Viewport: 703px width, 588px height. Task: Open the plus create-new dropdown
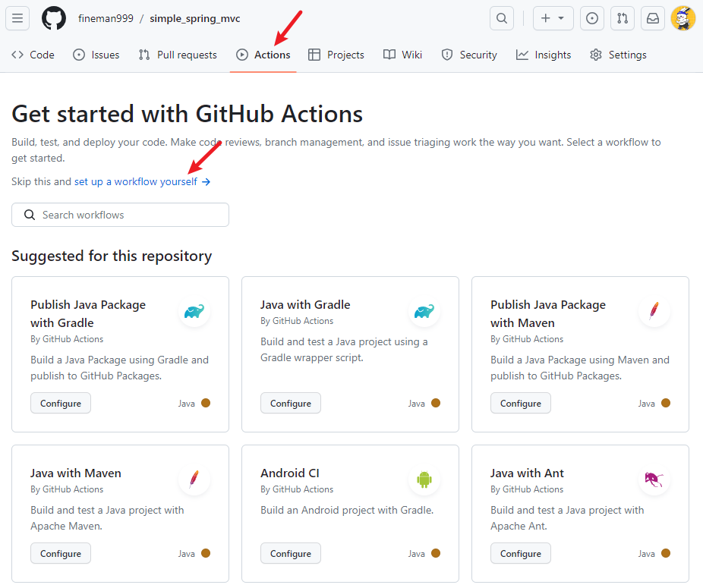[x=553, y=18]
